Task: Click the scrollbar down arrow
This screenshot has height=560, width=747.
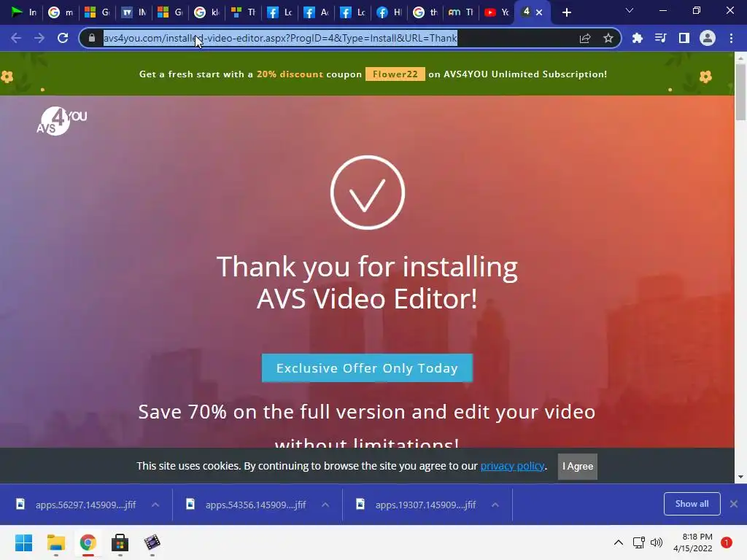Action: [x=740, y=477]
